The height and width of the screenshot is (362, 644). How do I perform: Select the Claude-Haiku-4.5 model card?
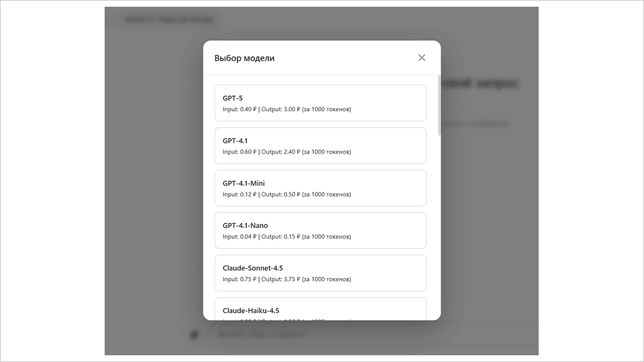321,308
